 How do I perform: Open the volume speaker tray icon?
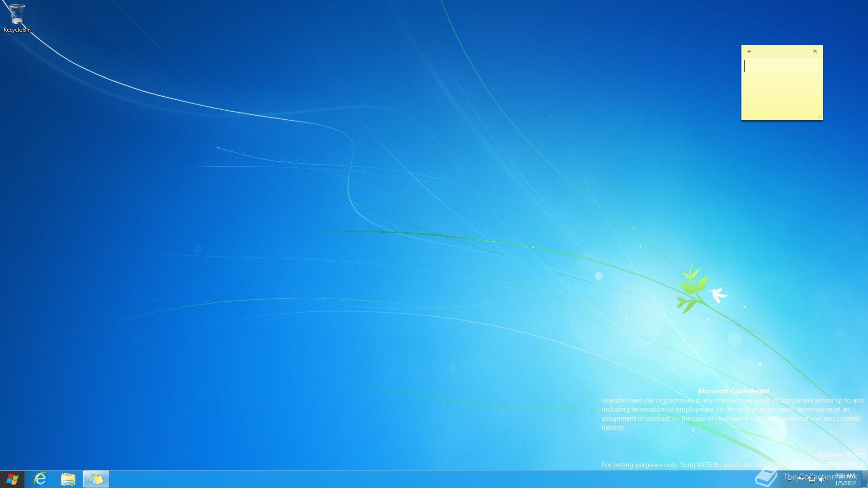click(822, 479)
